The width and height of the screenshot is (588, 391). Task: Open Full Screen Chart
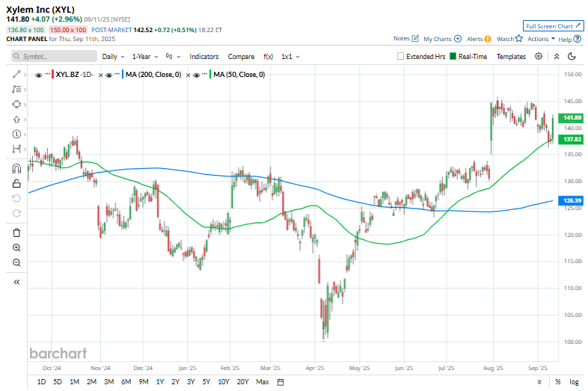click(553, 26)
